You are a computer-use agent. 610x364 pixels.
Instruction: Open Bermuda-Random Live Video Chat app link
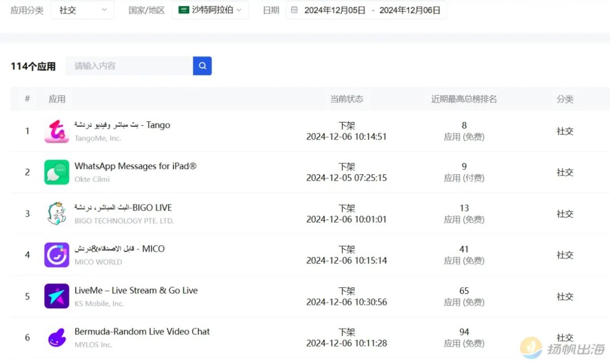click(142, 332)
